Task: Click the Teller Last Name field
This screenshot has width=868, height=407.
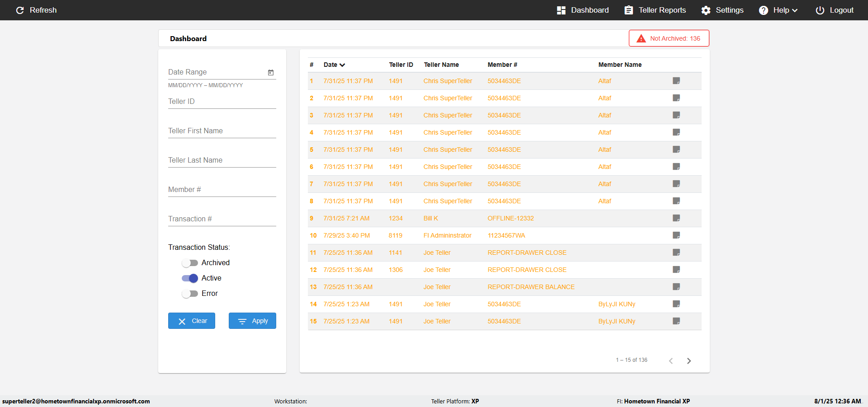Action: [x=222, y=160]
